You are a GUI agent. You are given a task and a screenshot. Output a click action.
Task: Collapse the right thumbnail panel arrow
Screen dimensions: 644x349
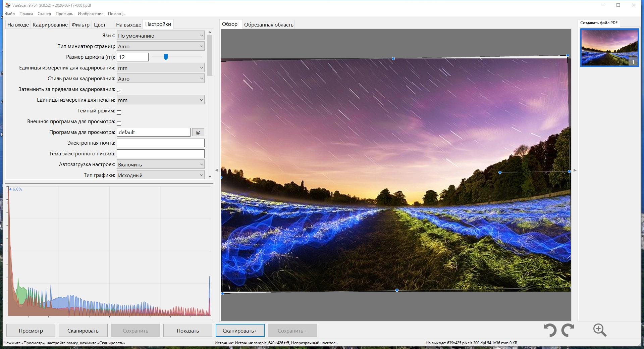coord(575,170)
